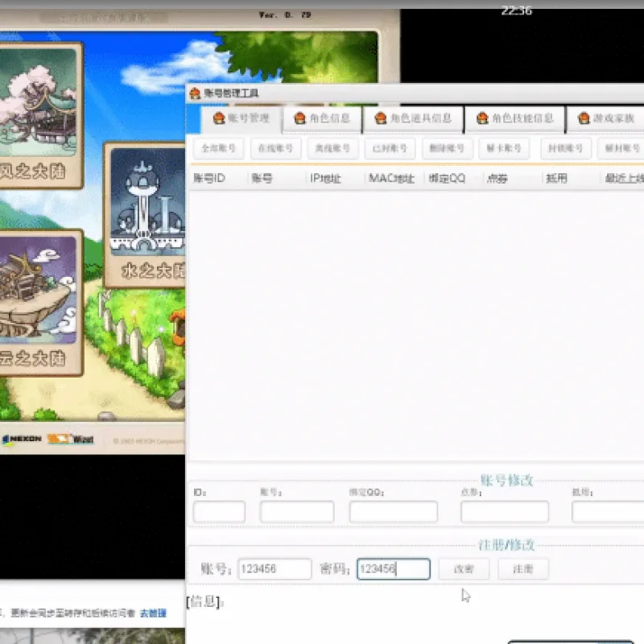Click the 账号 field containing 123456

coord(275,569)
